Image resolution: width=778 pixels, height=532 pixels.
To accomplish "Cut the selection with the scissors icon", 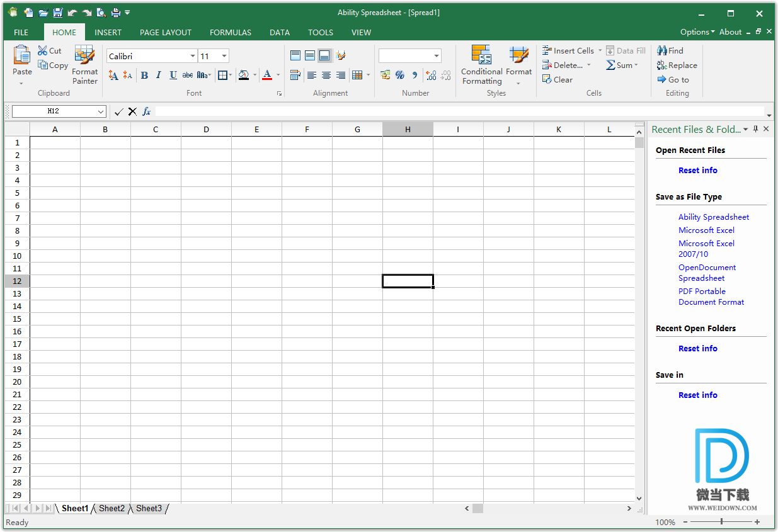I will [x=50, y=51].
